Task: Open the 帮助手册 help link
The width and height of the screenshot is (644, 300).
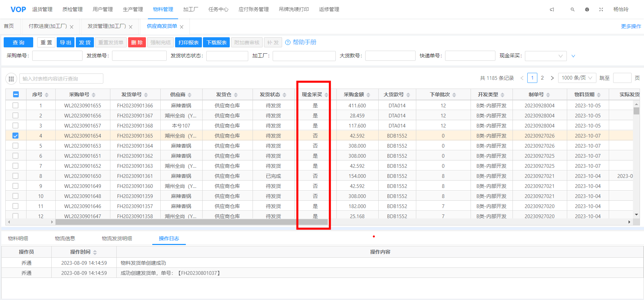Action: click(301, 42)
